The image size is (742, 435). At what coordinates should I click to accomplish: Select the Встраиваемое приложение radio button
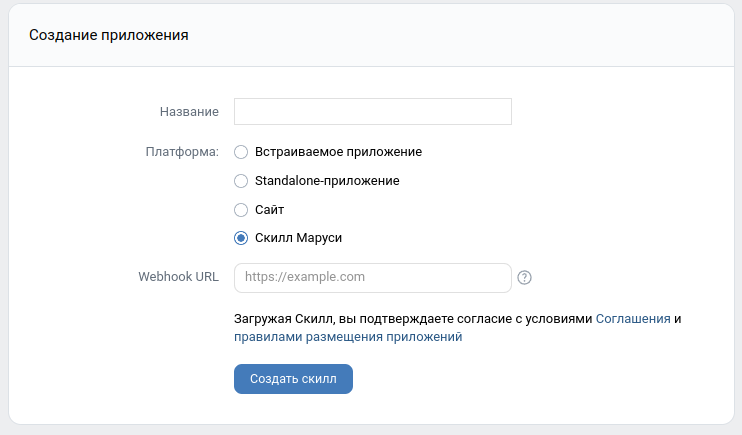[x=240, y=152]
